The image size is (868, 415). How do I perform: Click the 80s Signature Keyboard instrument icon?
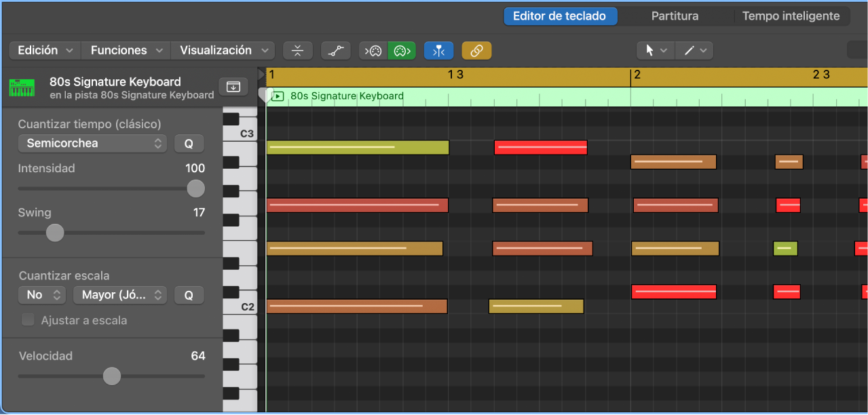pyautogui.click(x=21, y=87)
